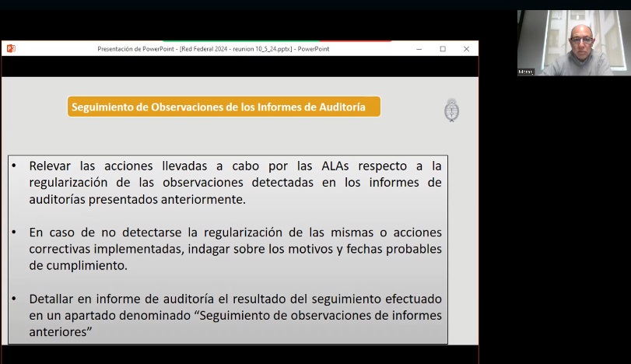Image resolution: width=631 pixels, height=364 pixels.
Task: Minimize the PowerPoint presentation window
Action: (x=419, y=49)
